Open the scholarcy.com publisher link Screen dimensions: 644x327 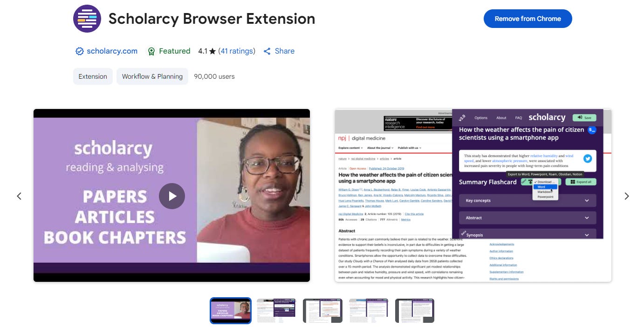tap(112, 51)
